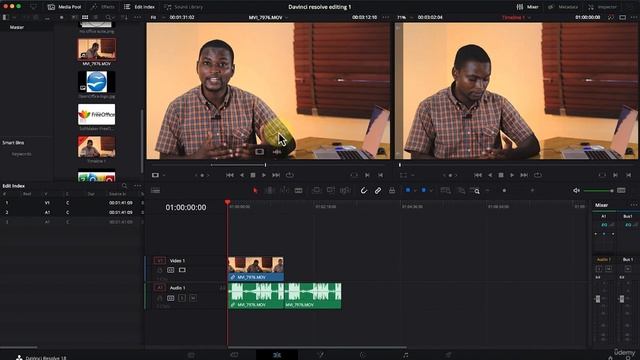This screenshot has height=360, width=640.
Task: Open the source clip name MVI_7976.MOV dropdown
Action: point(268,18)
